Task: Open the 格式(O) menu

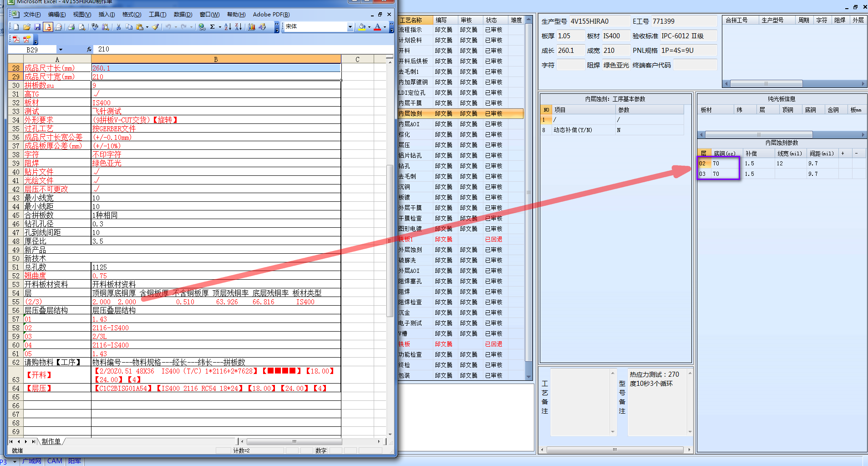Action: pyautogui.click(x=132, y=14)
